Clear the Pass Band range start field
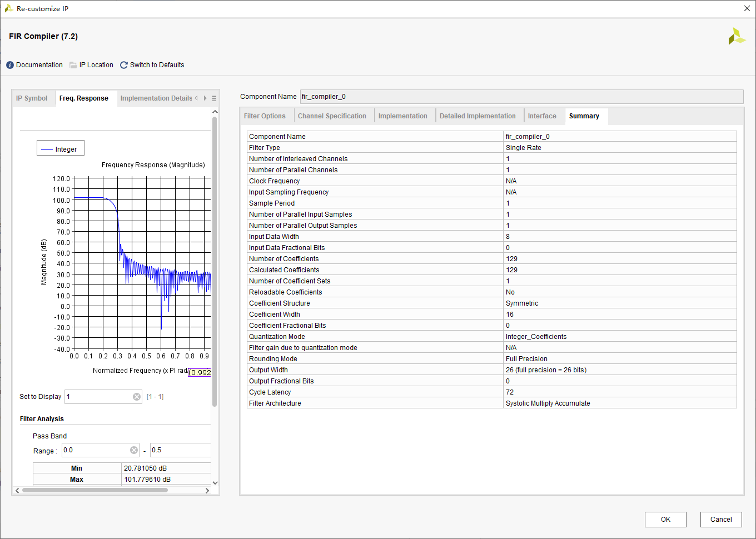 134,450
